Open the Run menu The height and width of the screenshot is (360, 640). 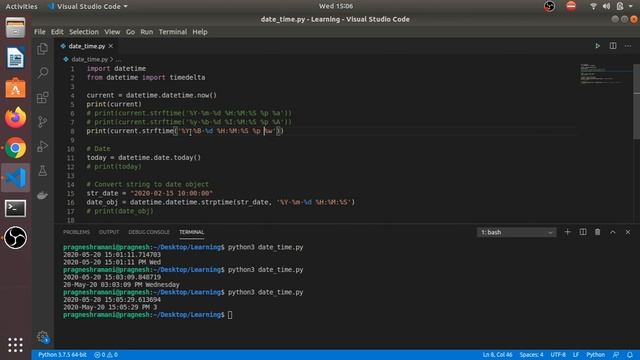(147, 32)
